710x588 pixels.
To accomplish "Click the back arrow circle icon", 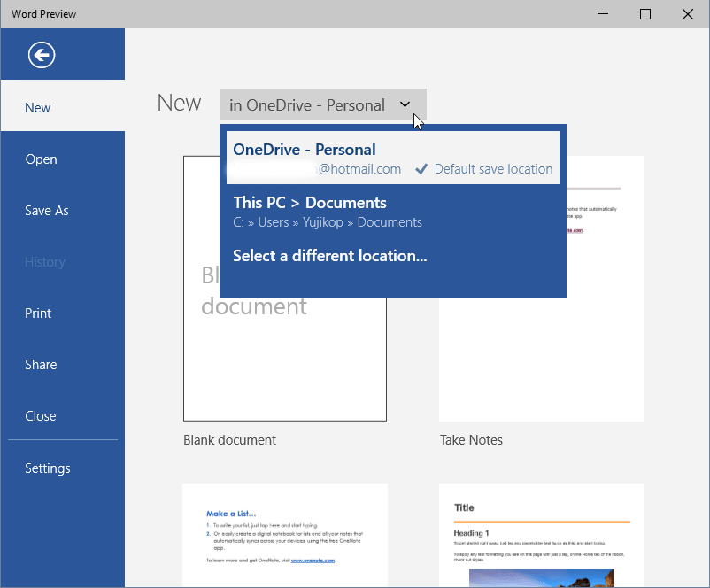I will [42, 55].
